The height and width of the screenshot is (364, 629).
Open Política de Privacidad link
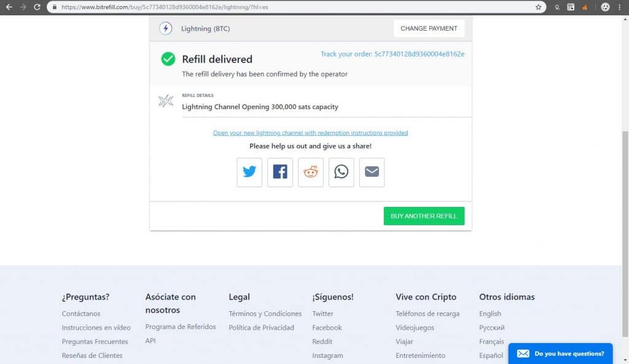(x=262, y=328)
